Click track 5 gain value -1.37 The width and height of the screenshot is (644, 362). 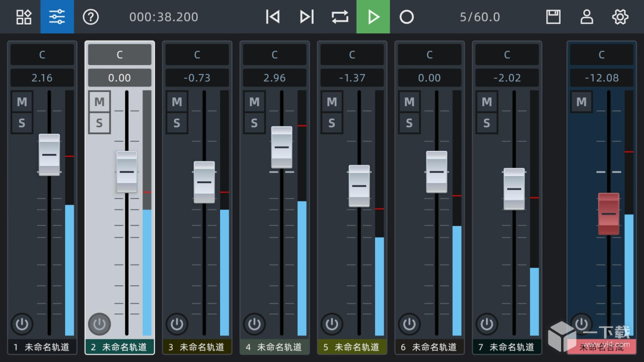(x=352, y=78)
